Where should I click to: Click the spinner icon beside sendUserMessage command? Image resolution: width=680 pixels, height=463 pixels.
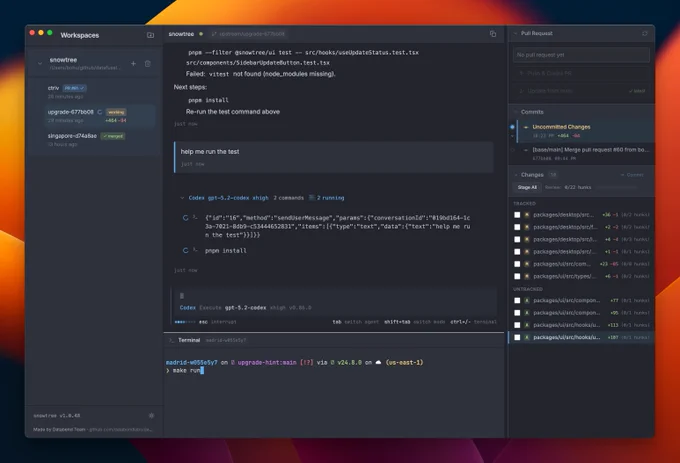pyautogui.click(x=186, y=218)
